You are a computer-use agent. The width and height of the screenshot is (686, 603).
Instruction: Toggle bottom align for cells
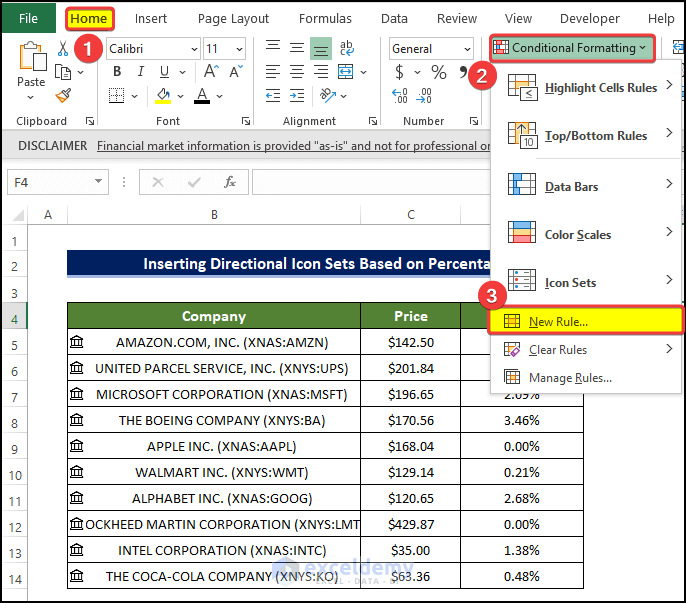[x=320, y=48]
